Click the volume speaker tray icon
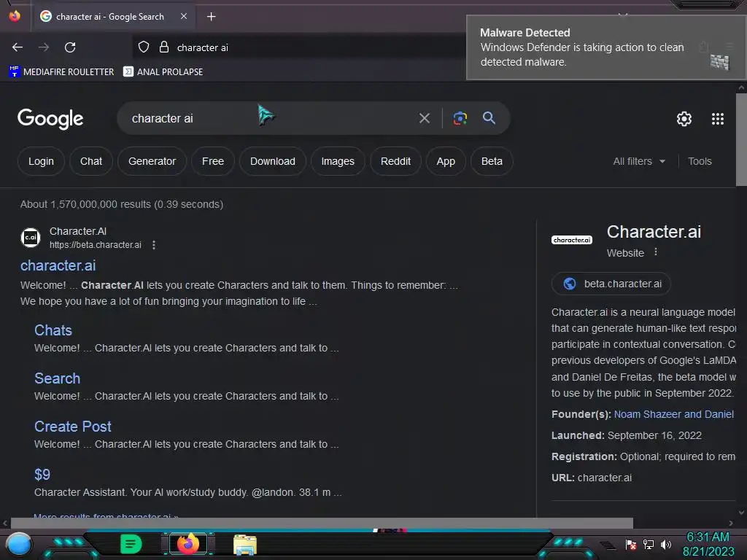Image resolution: width=747 pixels, height=560 pixels. [x=666, y=545]
